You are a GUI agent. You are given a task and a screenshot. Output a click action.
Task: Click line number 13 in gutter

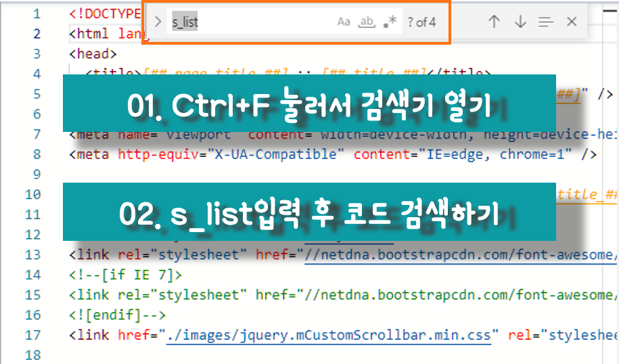tap(32, 254)
